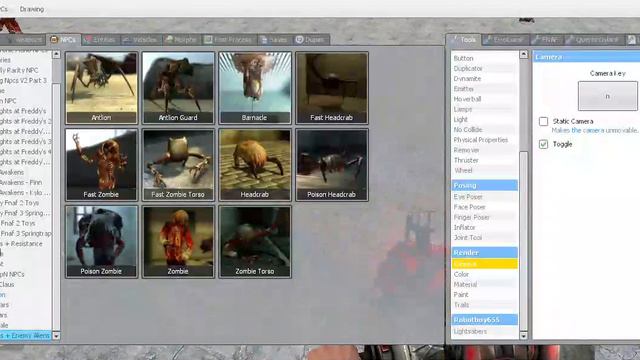Select the Lightsabers tool

(484, 331)
